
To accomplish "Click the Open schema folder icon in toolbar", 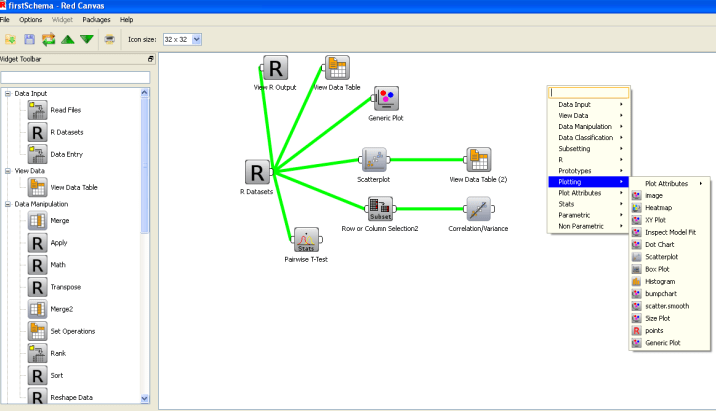I will [11, 39].
